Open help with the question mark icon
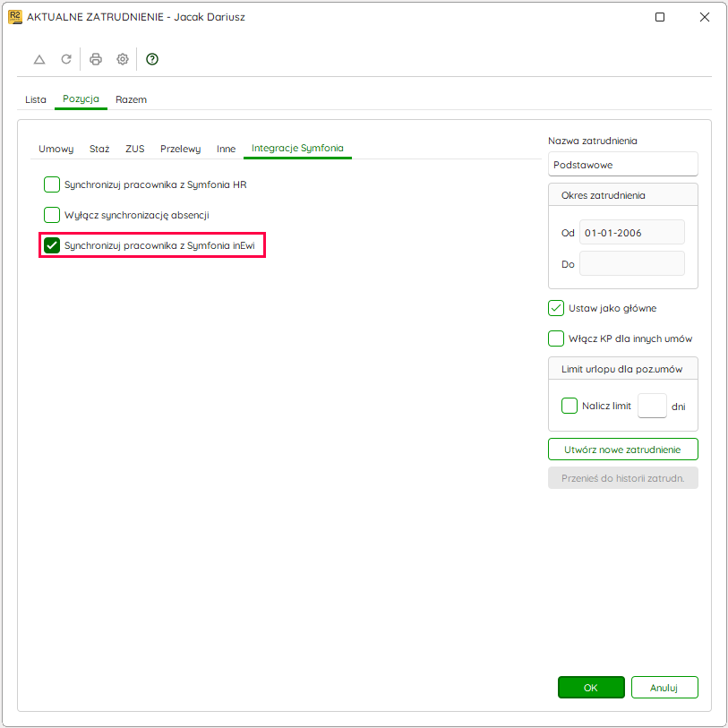 [152, 59]
